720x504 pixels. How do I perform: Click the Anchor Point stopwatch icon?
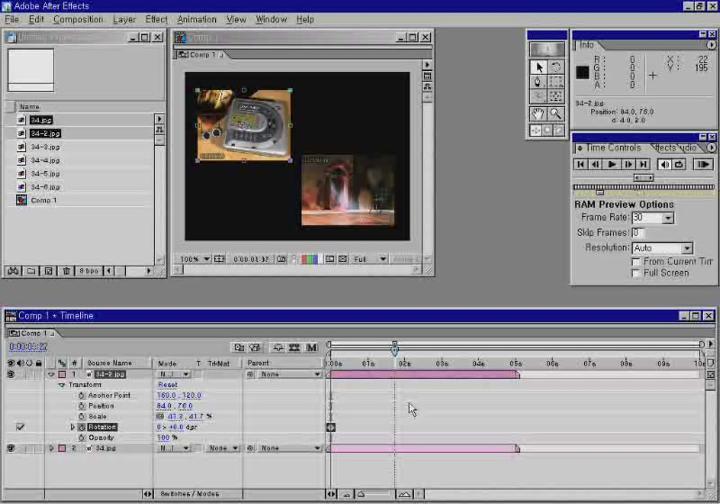[x=82, y=396]
